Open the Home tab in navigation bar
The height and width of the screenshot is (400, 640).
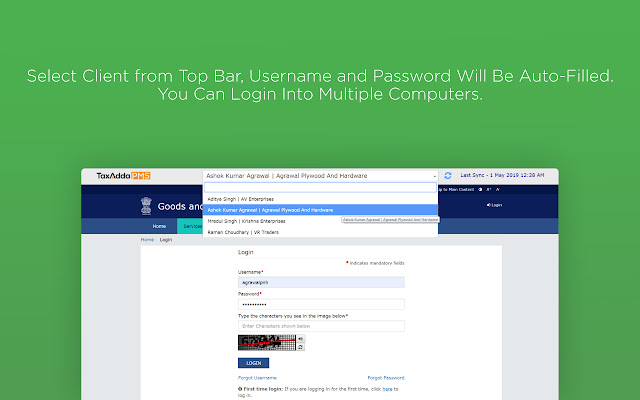159,226
